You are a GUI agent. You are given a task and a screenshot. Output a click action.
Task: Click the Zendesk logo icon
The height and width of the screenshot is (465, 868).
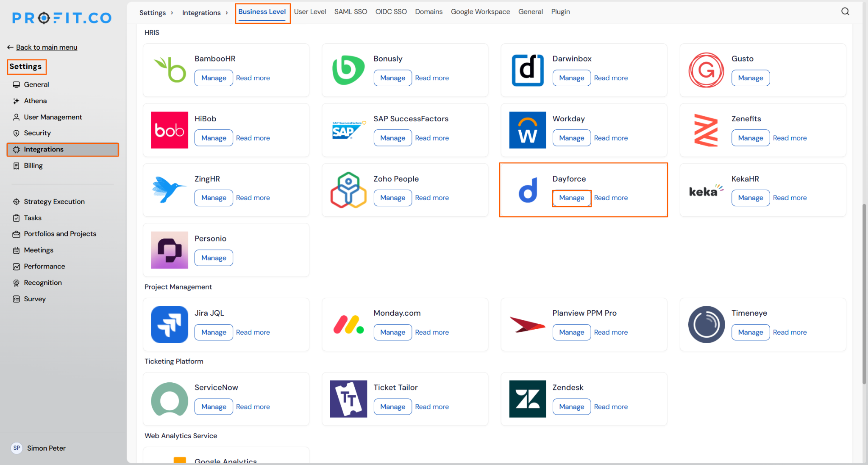tap(527, 399)
